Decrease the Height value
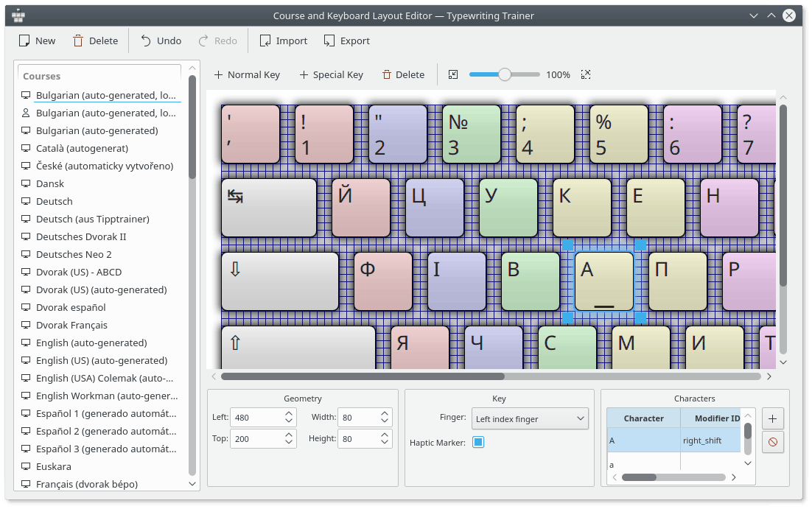 (x=384, y=443)
